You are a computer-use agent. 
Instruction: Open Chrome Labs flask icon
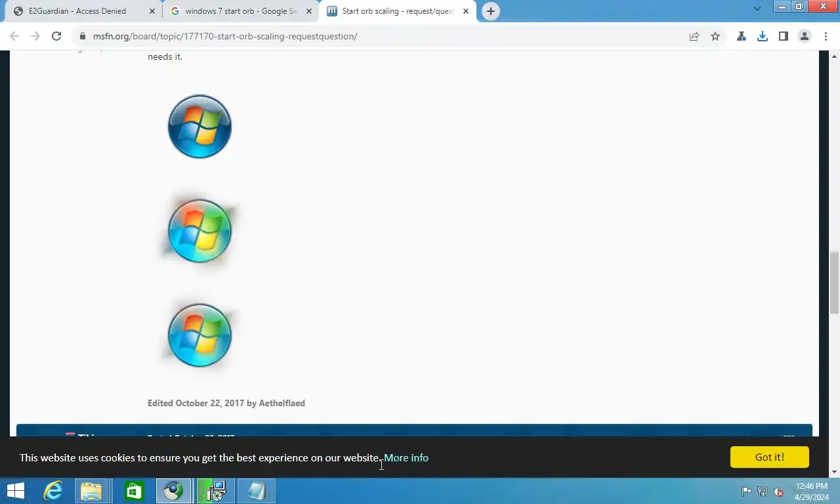[742, 36]
